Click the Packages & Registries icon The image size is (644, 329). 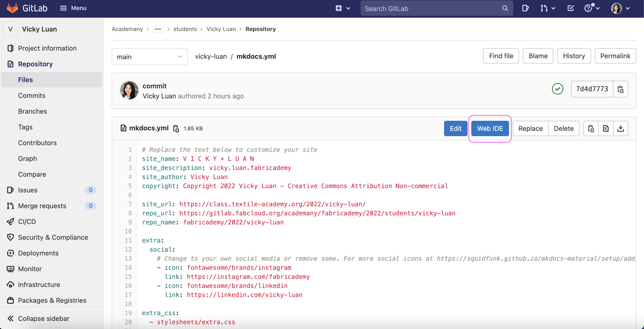10,300
